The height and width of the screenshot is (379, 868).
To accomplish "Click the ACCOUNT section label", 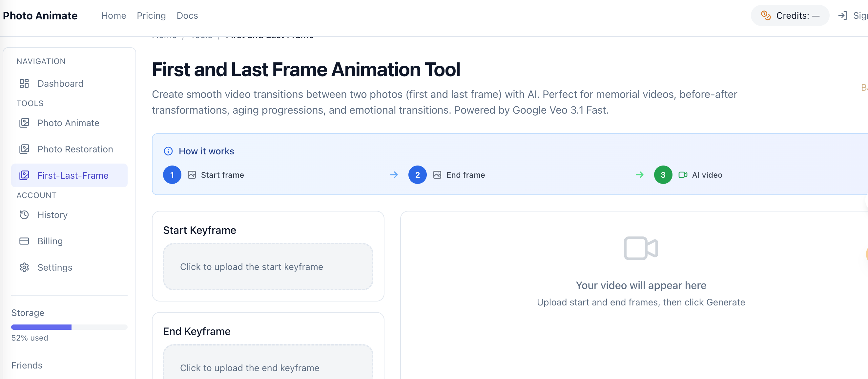I will [36, 195].
